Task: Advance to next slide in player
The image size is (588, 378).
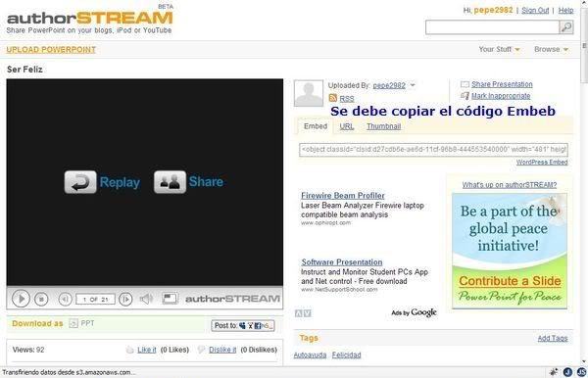Action: [x=125, y=299]
